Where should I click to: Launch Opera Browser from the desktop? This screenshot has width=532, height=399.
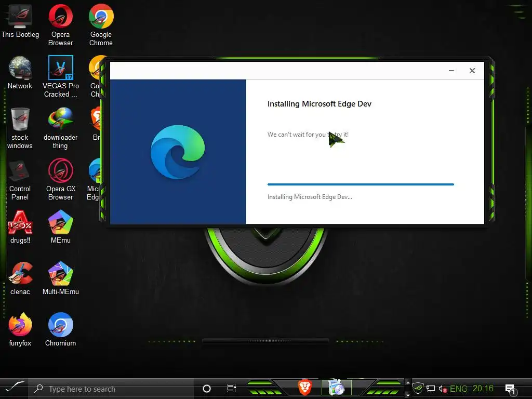(60, 25)
